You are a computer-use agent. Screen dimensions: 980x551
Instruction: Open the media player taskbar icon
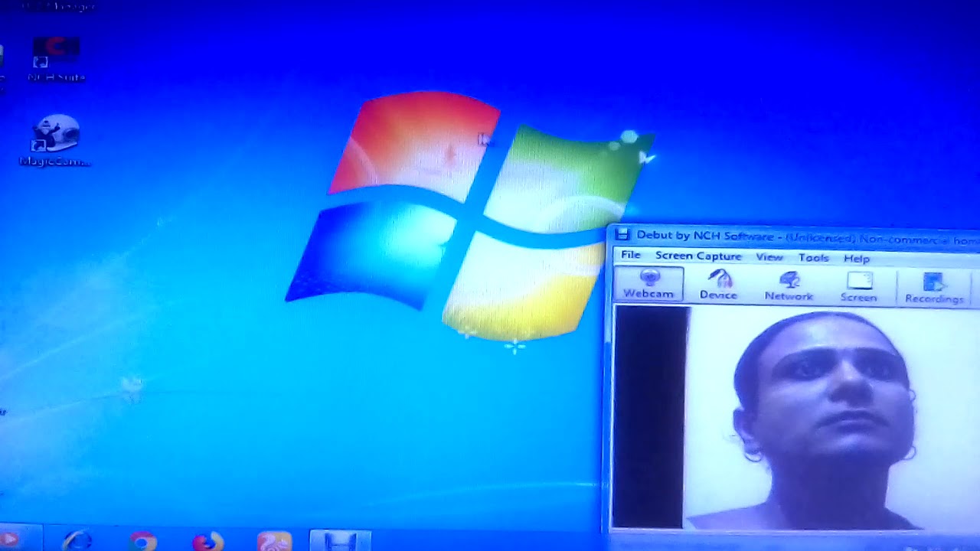point(11,540)
